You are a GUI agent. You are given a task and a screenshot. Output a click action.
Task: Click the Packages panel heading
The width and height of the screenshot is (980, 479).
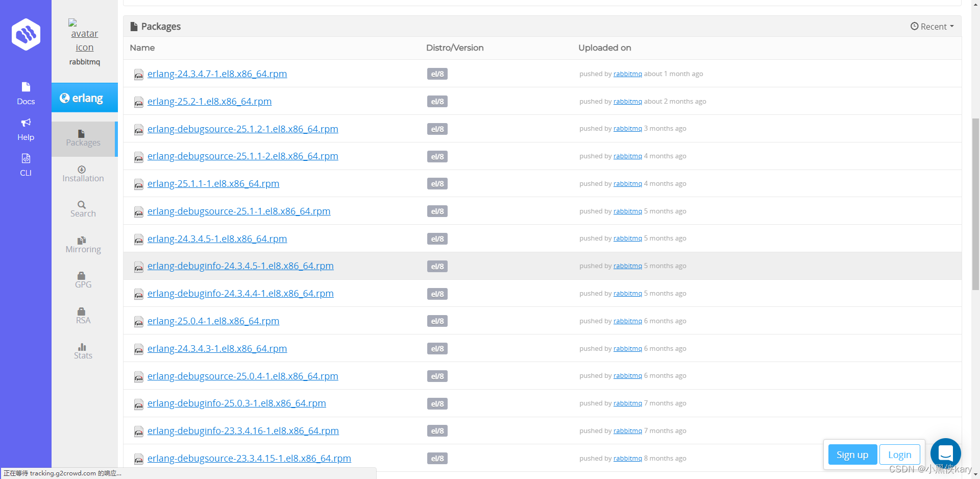156,27
